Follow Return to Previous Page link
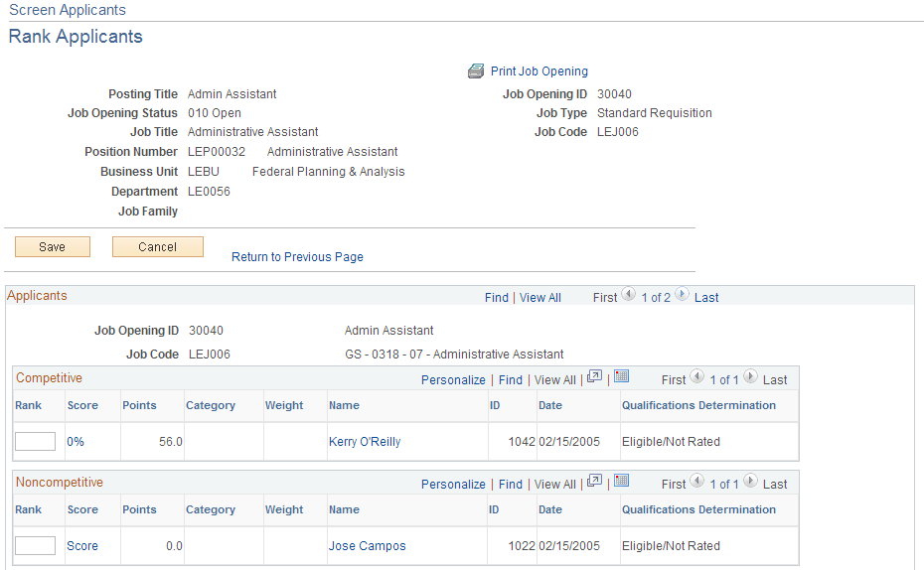Screen dimensions: 924x570 [297, 257]
